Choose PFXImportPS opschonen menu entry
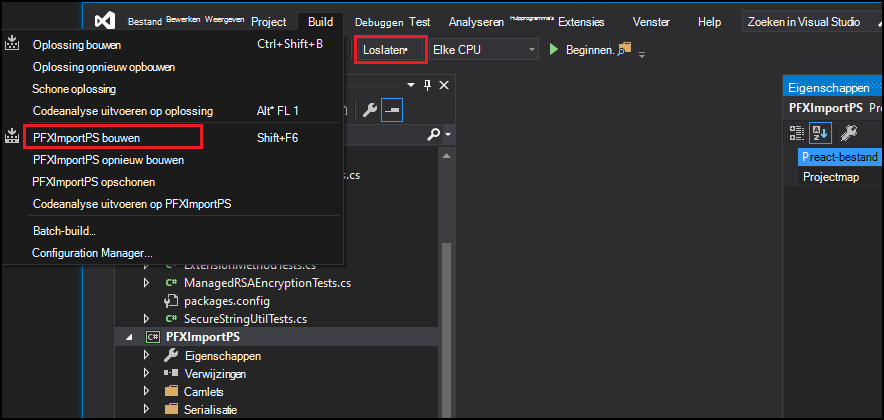884x420 pixels. [x=172, y=182]
